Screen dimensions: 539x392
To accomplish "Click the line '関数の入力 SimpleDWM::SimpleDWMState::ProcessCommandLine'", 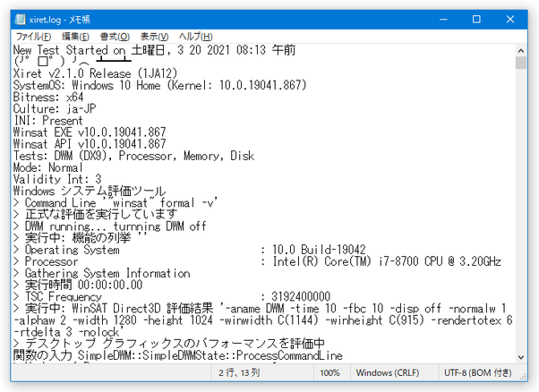I will pyautogui.click(x=178, y=355).
